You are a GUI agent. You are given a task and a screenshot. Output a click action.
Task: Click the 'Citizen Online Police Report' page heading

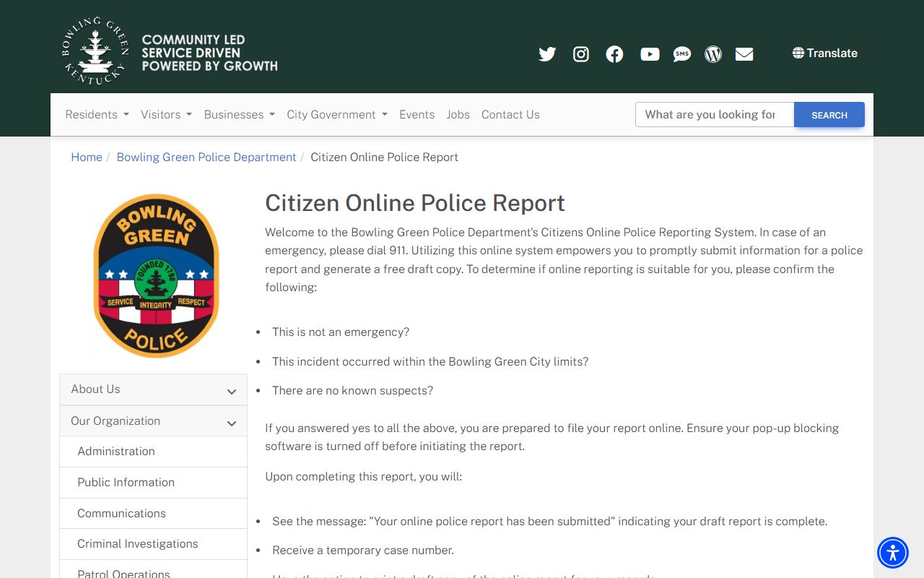tap(415, 203)
